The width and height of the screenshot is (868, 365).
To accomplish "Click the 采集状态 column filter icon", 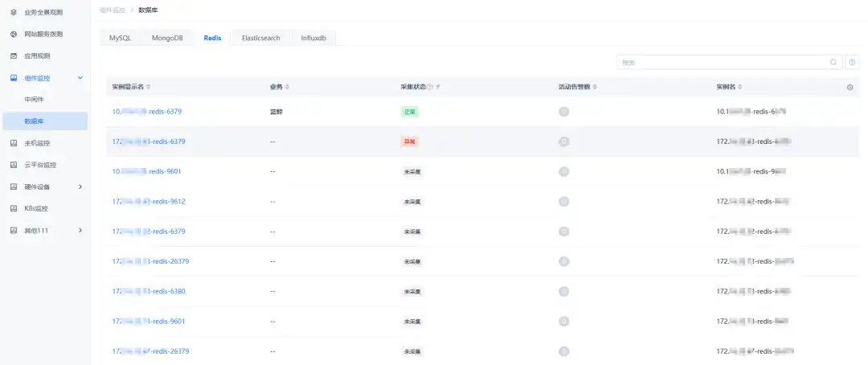I will 438,87.
